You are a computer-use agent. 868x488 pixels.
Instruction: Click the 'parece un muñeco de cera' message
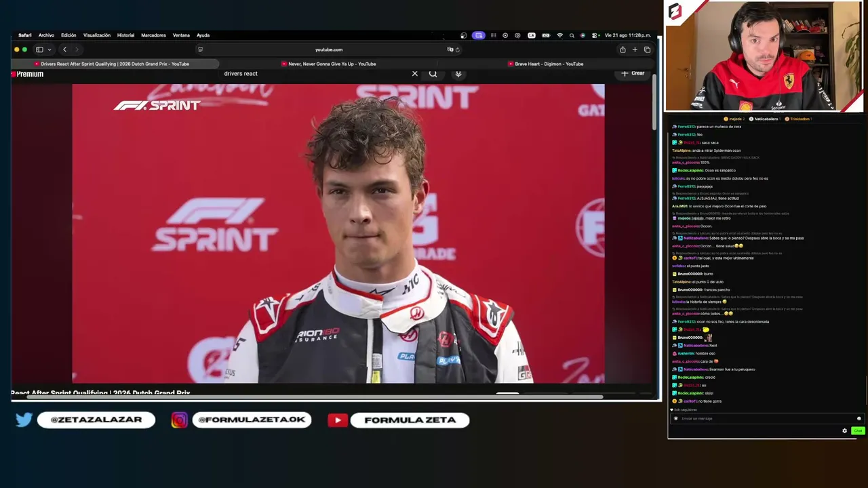(x=707, y=127)
